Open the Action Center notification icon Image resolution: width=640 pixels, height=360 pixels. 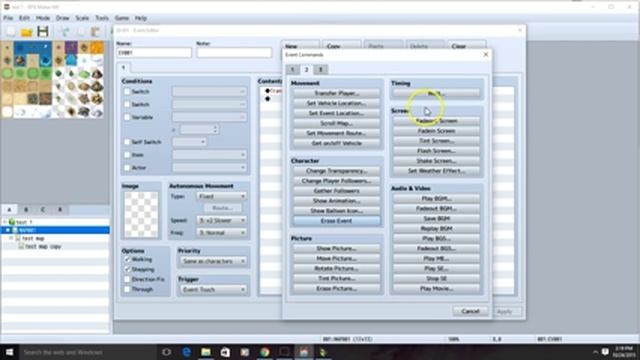pyautogui.click(x=605, y=352)
